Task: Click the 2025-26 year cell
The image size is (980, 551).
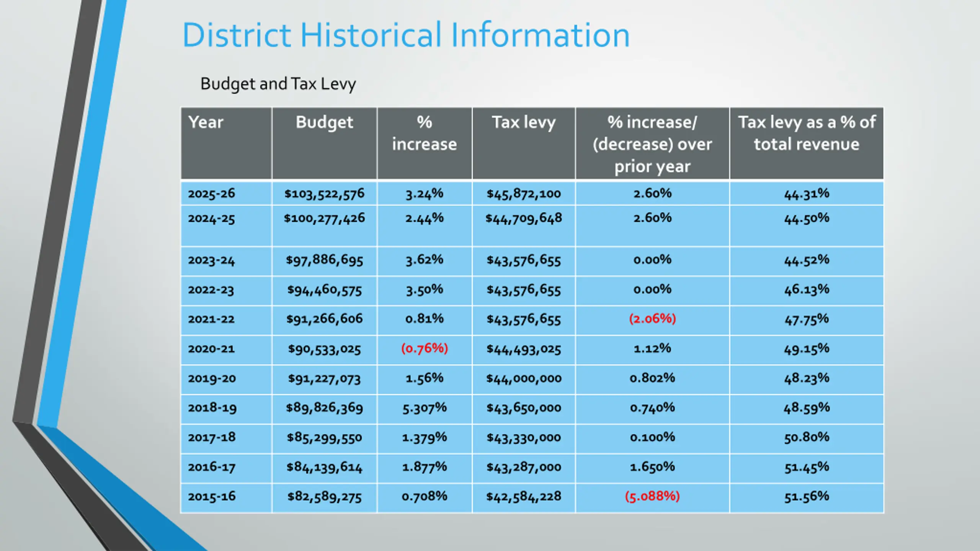Action: [226, 193]
